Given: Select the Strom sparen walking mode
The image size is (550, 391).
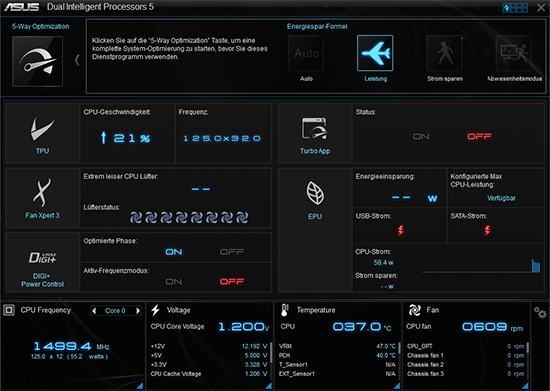Looking at the screenshot, I should (x=444, y=53).
